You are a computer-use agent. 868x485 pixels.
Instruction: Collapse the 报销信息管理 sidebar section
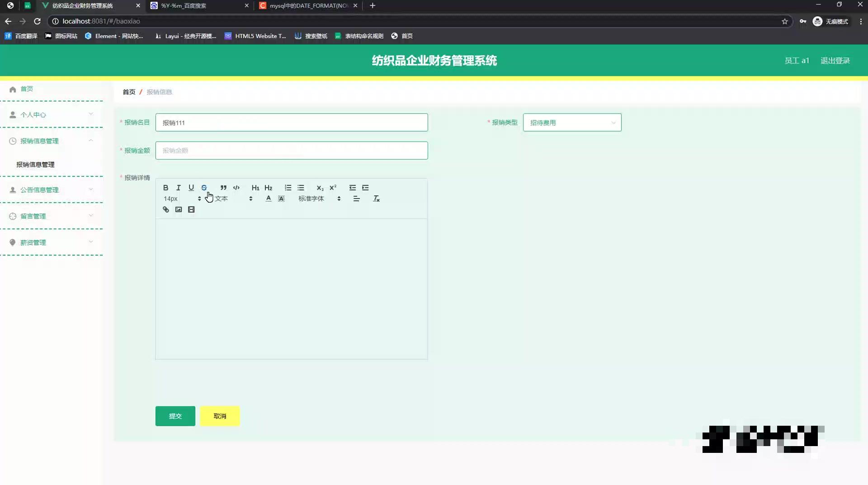(52, 141)
